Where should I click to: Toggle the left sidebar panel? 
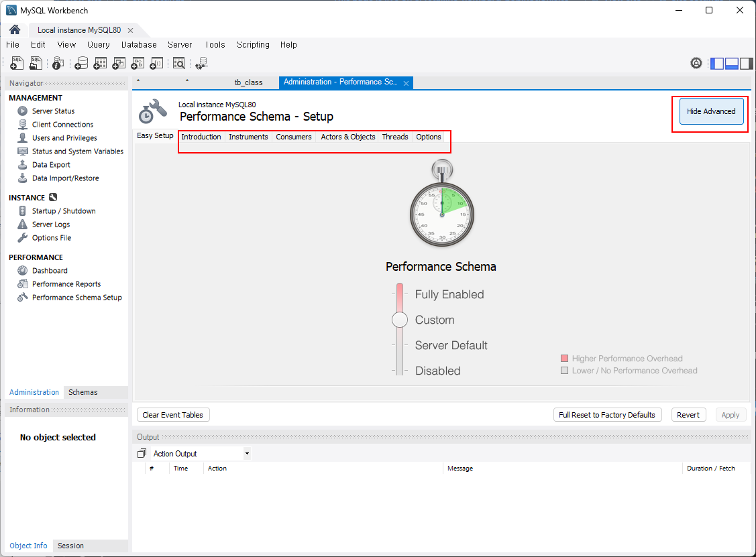718,63
